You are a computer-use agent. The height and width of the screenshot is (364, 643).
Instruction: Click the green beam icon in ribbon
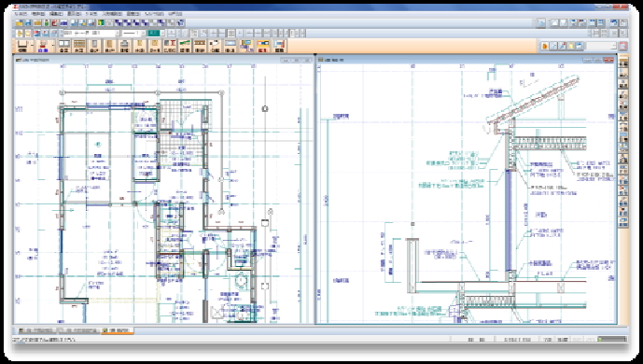[185, 46]
